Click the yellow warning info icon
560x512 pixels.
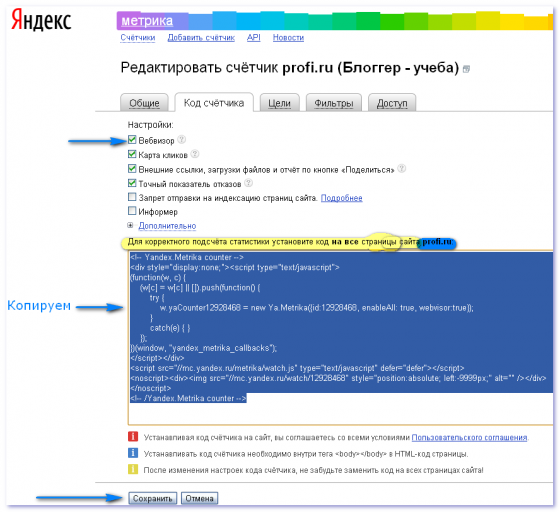pyautogui.click(x=133, y=469)
